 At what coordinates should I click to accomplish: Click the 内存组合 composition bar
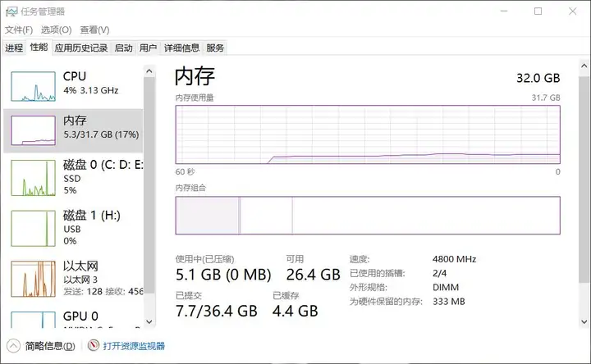pos(368,216)
